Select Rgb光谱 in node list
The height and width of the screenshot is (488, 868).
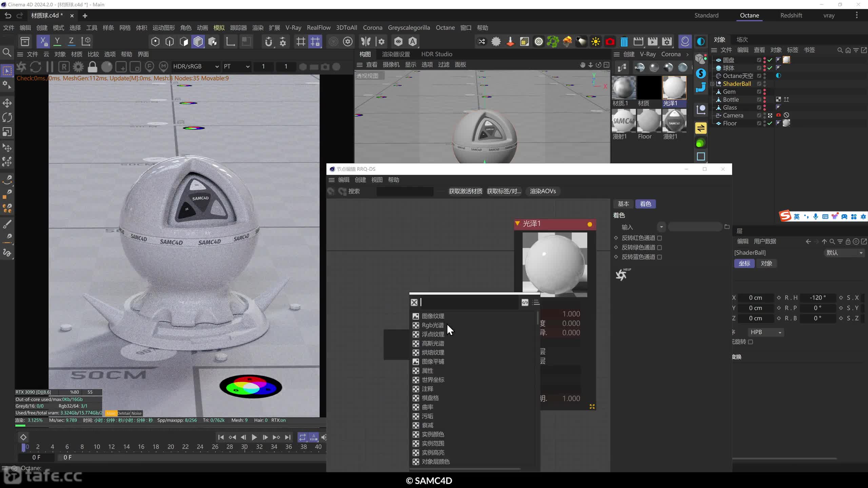[x=432, y=325]
